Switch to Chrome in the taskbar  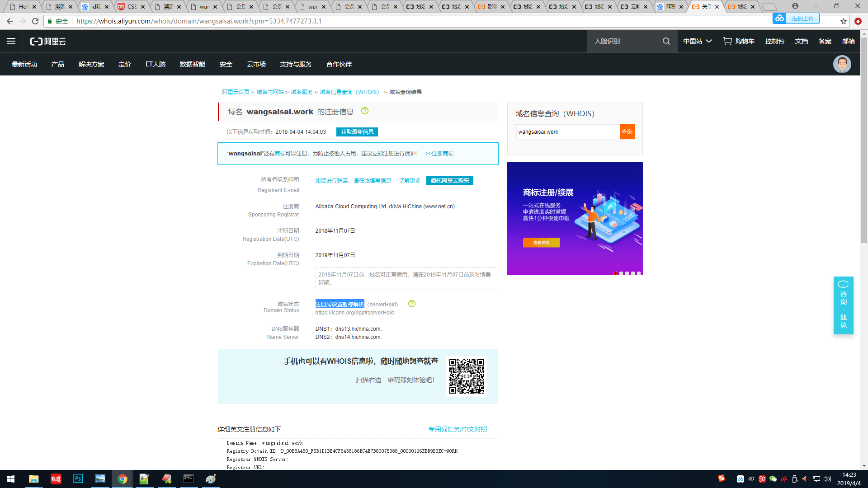pos(122,479)
